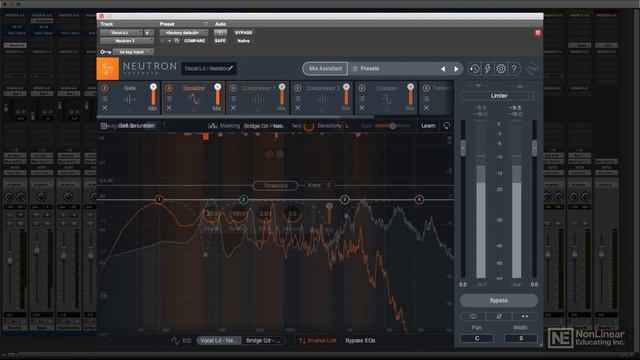Remove the Gate module X icon
The width and height of the screenshot is (640, 360).
tap(105, 108)
